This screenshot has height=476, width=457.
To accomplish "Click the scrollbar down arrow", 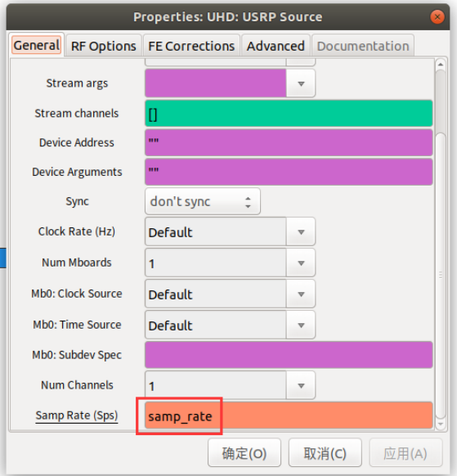I will (441, 424).
